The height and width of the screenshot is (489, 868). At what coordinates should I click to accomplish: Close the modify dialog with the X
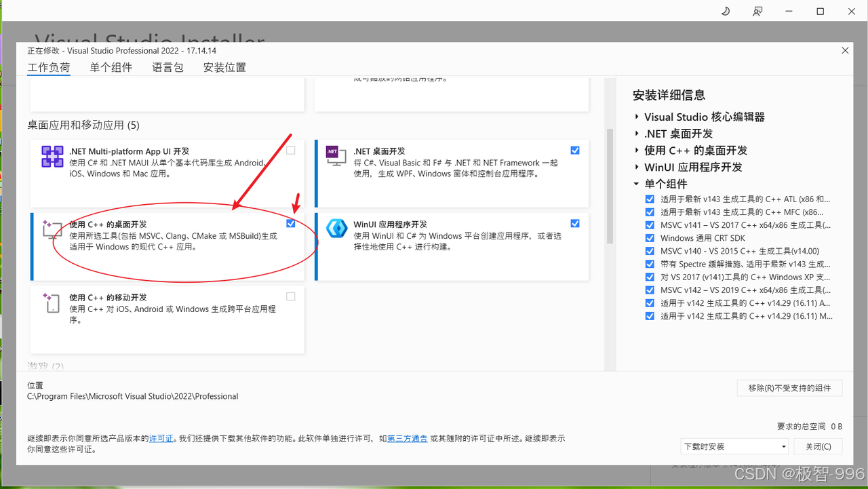pyautogui.click(x=845, y=51)
